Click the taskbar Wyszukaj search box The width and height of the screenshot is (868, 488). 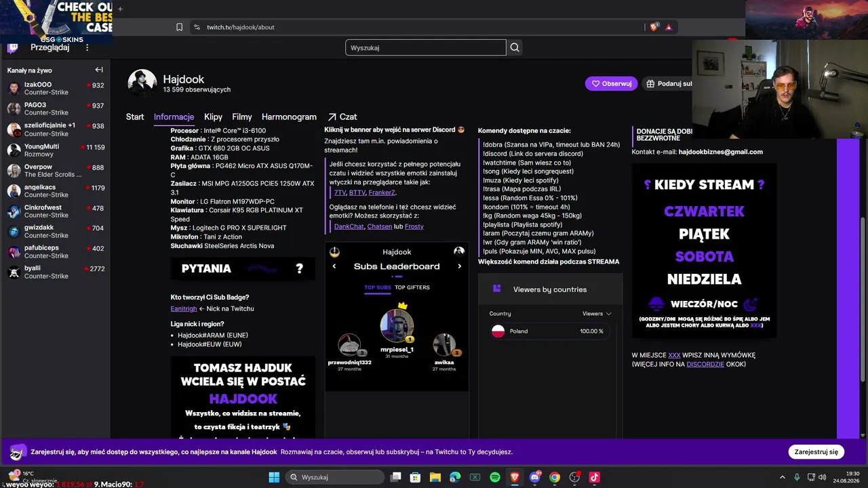[x=336, y=477]
